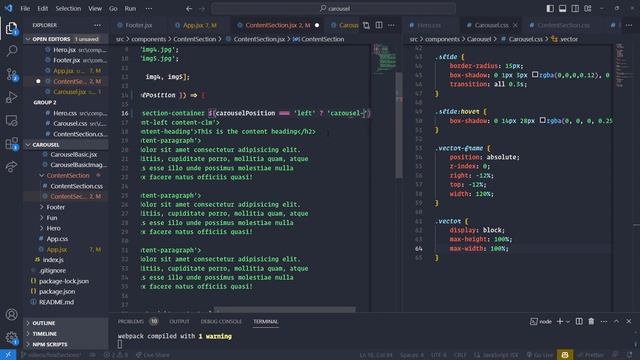Click the new terminal plus icon
The width and height of the screenshot is (640, 360).
tap(560, 322)
